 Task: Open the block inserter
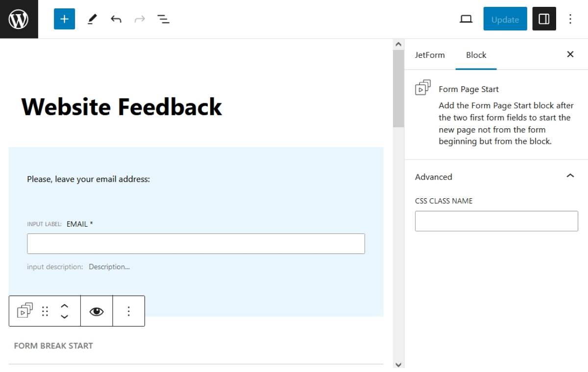[x=64, y=19]
